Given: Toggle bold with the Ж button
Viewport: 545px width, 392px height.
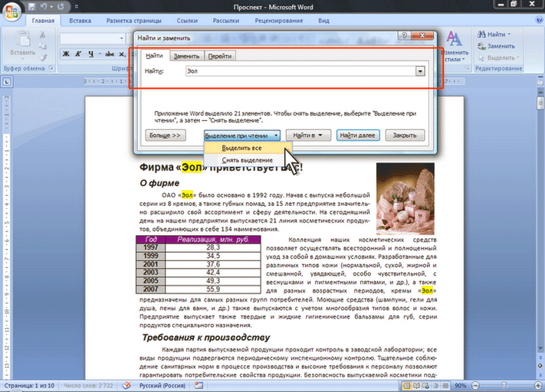Looking at the screenshot, I should 66,54.
